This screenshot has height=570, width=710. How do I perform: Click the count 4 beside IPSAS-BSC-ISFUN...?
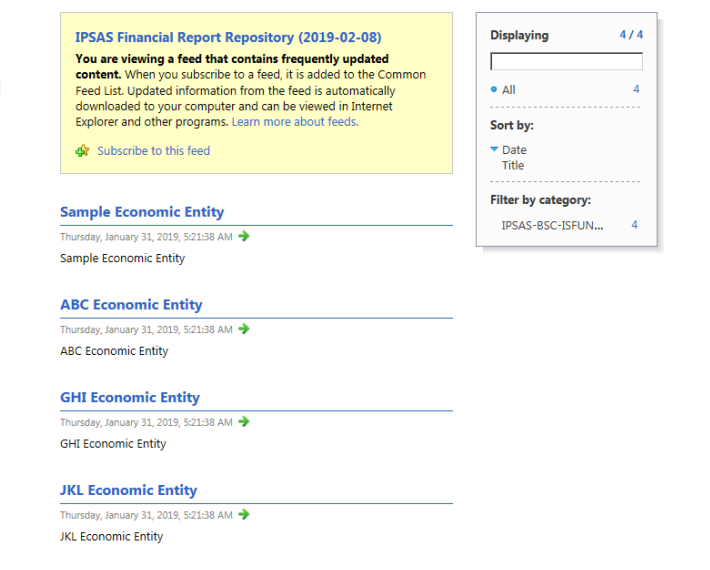(634, 225)
